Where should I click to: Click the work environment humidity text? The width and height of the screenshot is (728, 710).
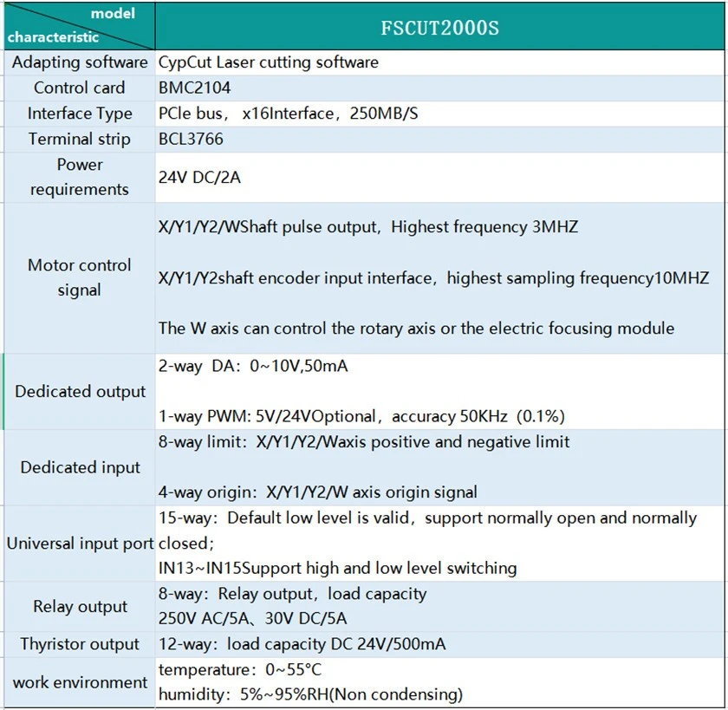click(310, 694)
